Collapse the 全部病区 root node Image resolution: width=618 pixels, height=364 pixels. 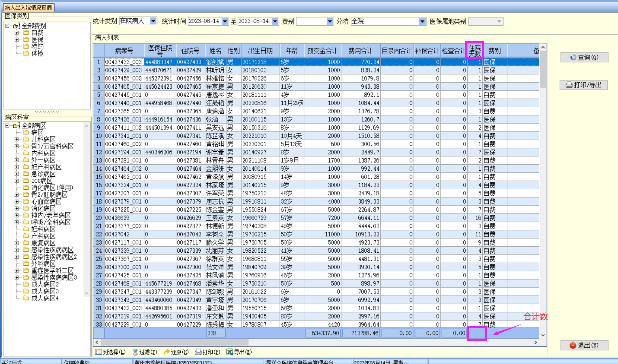(7, 125)
